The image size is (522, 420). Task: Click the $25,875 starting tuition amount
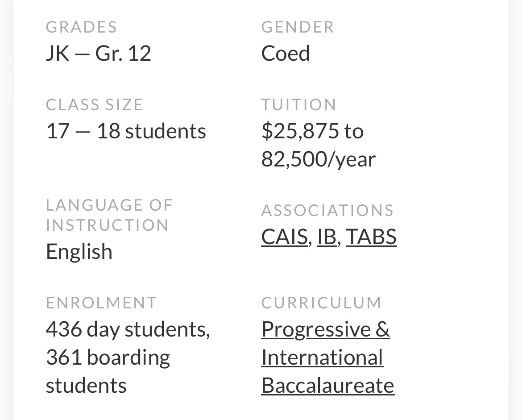(300, 131)
